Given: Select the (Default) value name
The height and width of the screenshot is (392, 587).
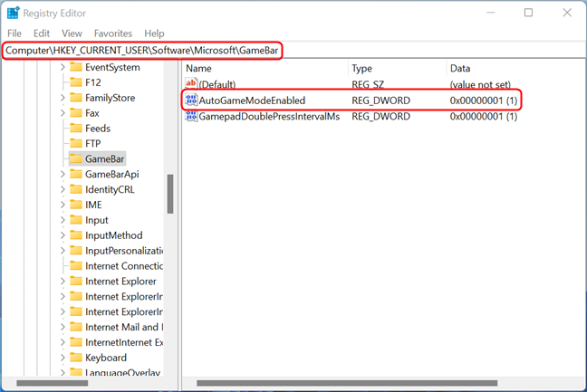Looking at the screenshot, I should coord(217,84).
